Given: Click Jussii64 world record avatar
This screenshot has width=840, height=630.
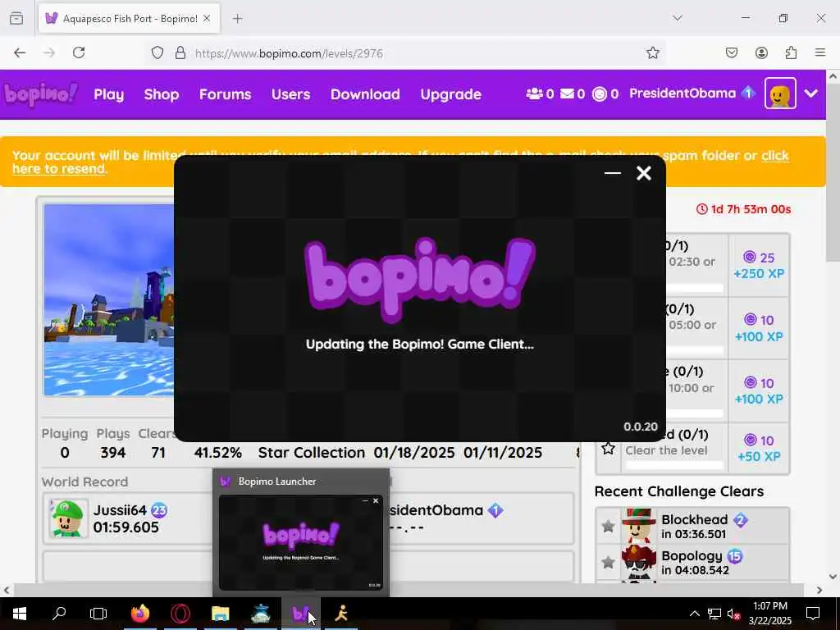Looking at the screenshot, I should tap(68, 518).
